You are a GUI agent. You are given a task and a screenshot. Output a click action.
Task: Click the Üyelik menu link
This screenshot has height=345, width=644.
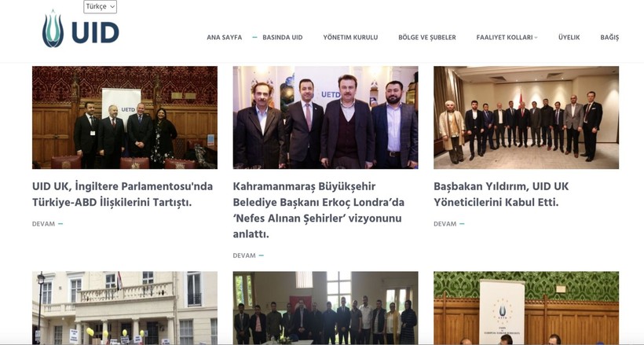569,38
